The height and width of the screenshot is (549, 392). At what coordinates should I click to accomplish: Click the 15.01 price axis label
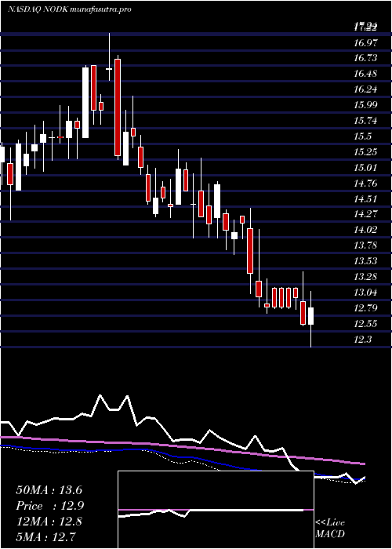point(366,168)
